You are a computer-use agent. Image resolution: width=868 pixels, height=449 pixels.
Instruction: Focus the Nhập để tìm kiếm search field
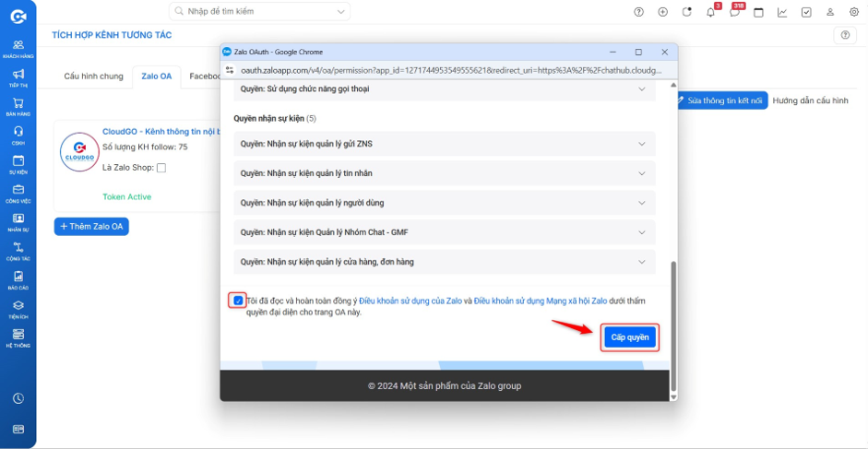[x=259, y=11]
